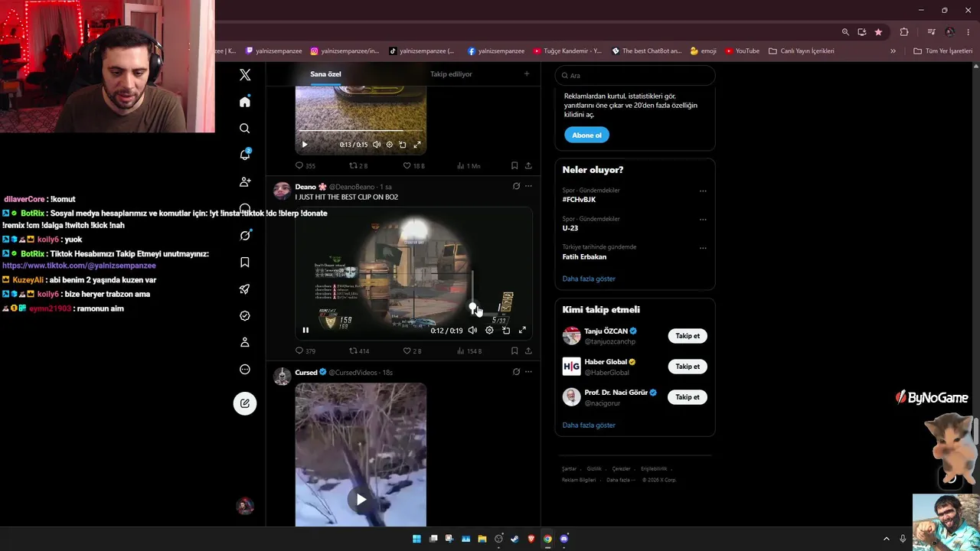This screenshot has height=551, width=980.
Task: Open Bookmarks in X sidebar
Action: click(x=245, y=262)
